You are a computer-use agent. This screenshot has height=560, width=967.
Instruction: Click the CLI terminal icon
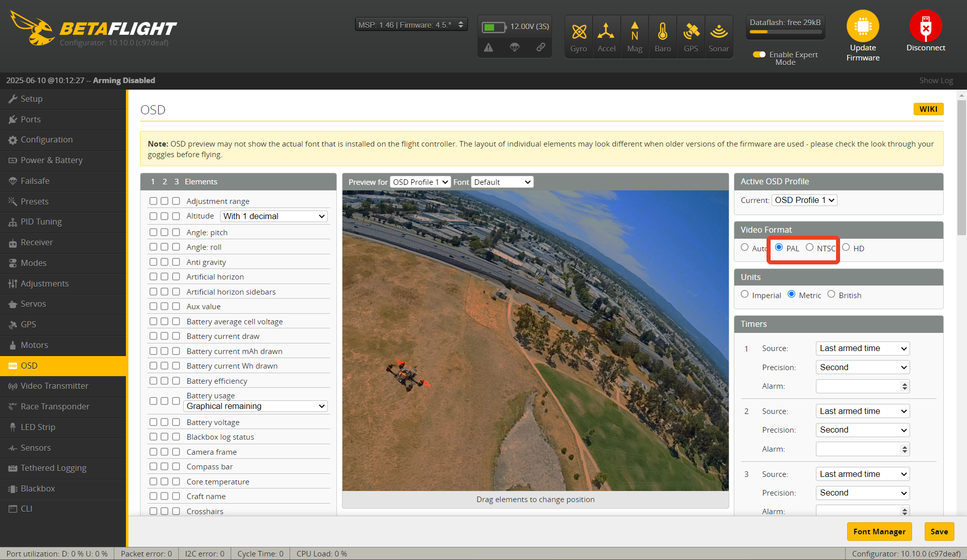pos(13,509)
